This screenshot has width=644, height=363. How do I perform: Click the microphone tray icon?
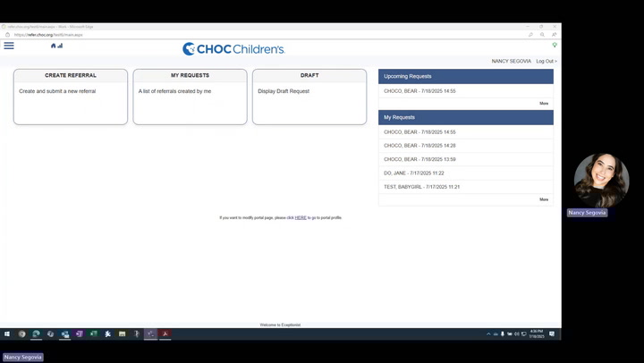pyautogui.click(x=503, y=333)
